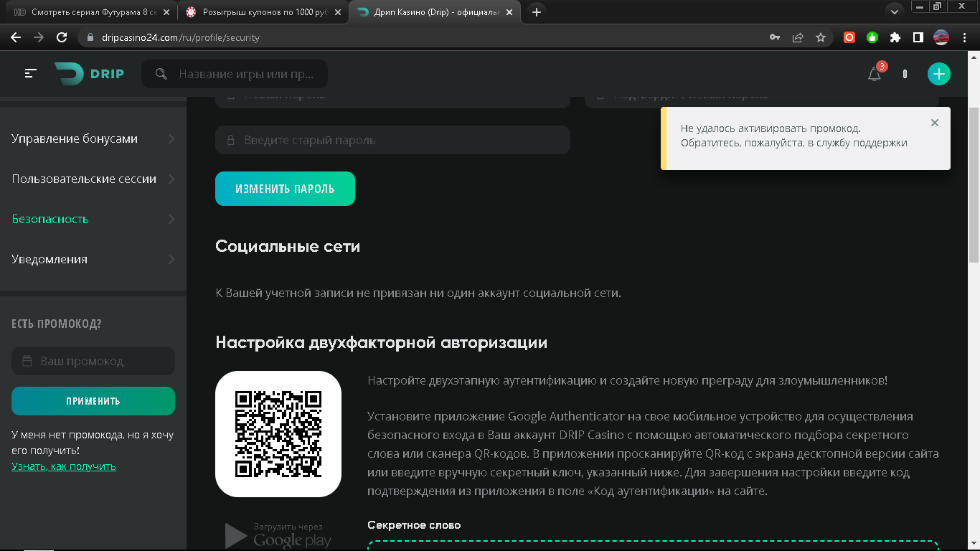View site information lock icon
This screenshot has width=980, height=551.
click(90, 37)
